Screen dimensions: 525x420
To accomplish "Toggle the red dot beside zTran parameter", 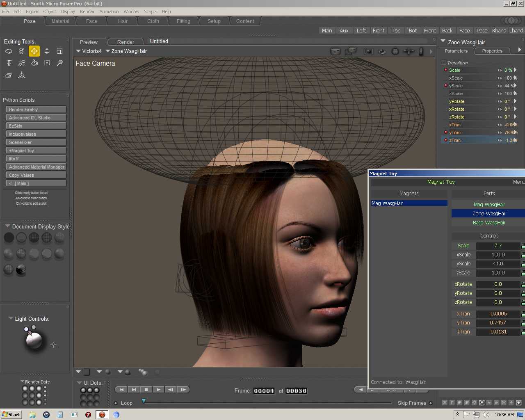I will tap(445, 140).
